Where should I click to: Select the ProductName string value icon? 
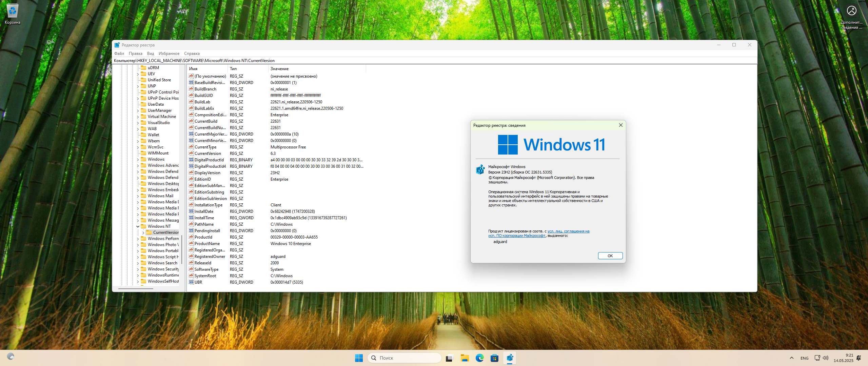(191, 243)
